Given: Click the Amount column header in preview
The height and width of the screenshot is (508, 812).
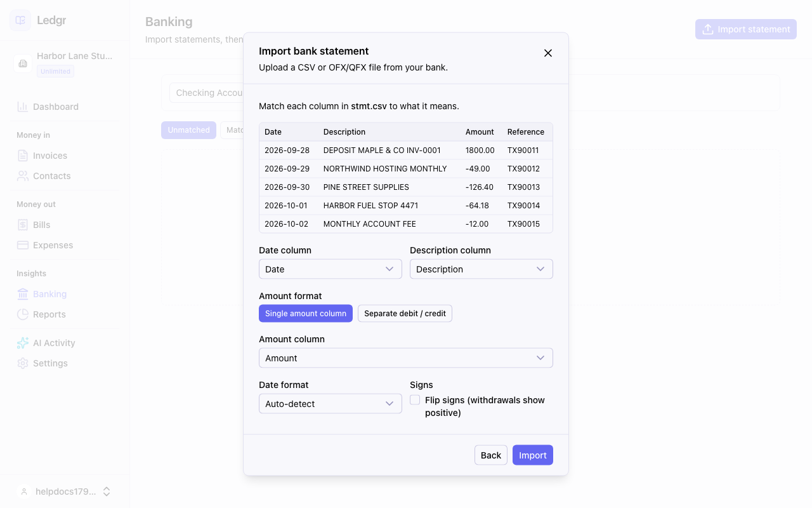Looking at the screenshot, I should [x=480, y=132].
